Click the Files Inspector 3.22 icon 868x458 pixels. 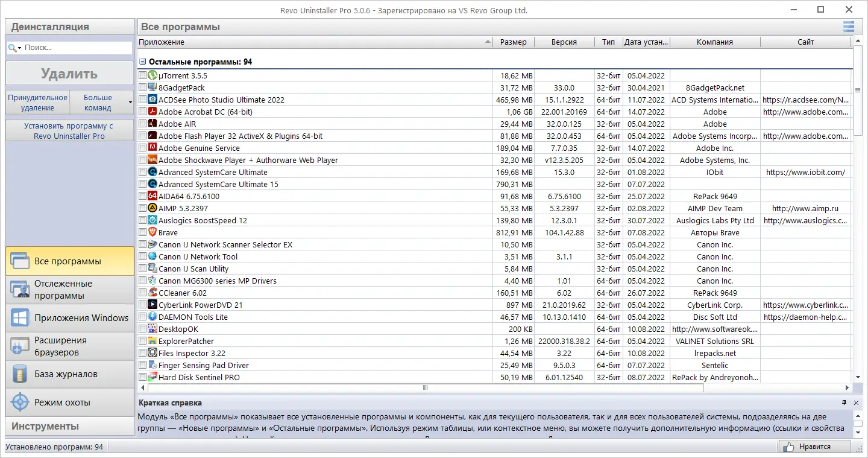[x=153, y=353]
